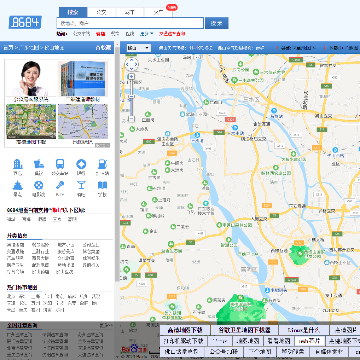Focus the main search input field
Image resolution: width=360 pixels, height=360 pixels.
tap(130, 23)
